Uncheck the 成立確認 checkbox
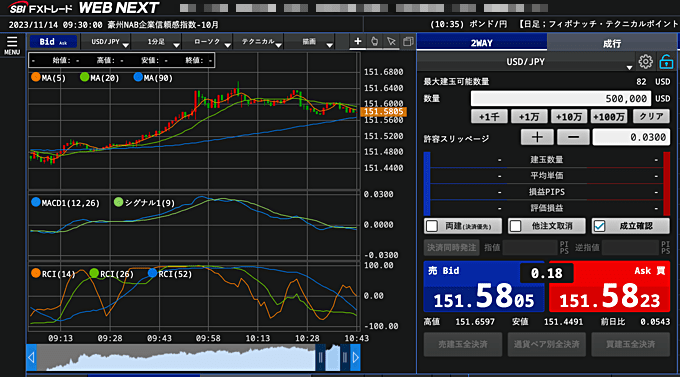The width and height of the screenshot is (680, 377). coord(599,226)
